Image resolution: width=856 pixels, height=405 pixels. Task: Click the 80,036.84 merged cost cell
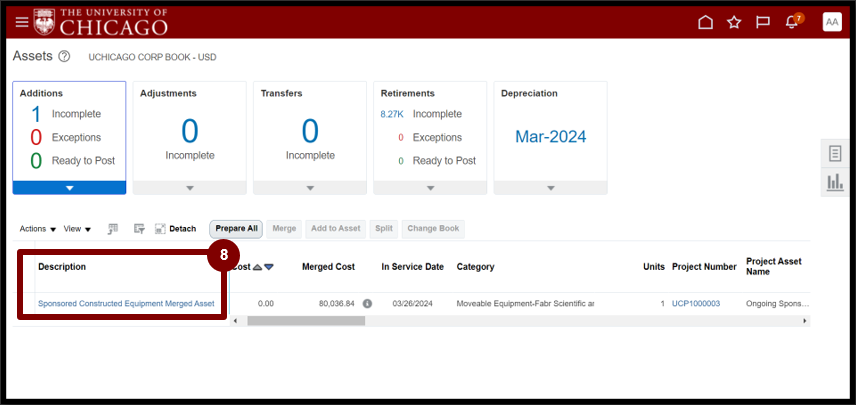pos(337,303)
